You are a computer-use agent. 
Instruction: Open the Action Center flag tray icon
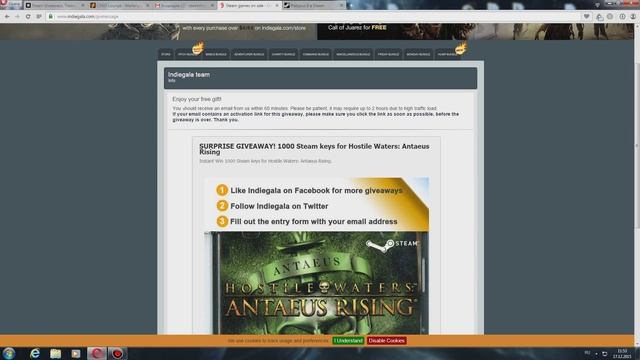click(604, 353)
